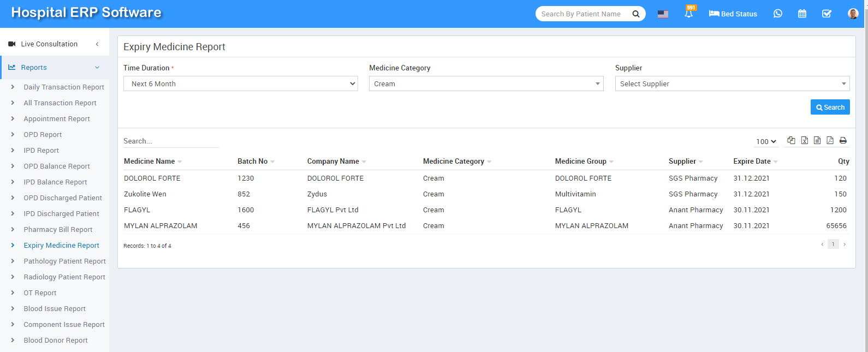Image resolution: width=868 pixels, height=352 pixels.
Task: Click the Bed Status link
Action: pos(733,14)
